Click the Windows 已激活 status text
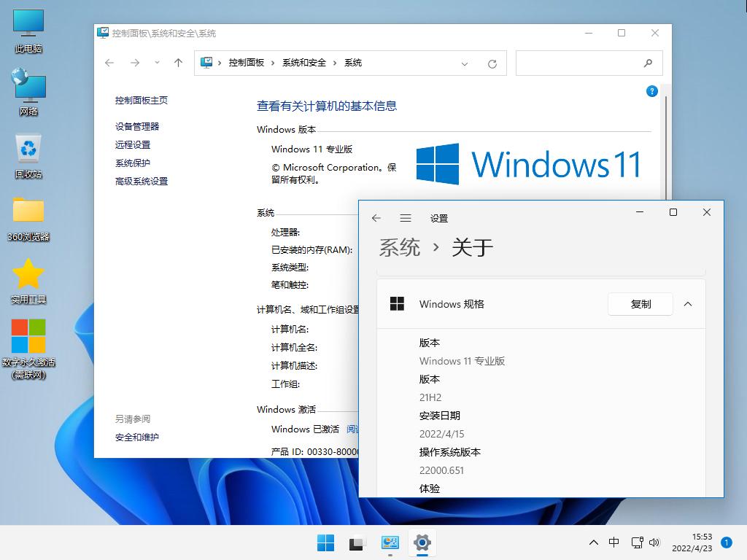Screen dimensions: 747x560 [306, 429]
